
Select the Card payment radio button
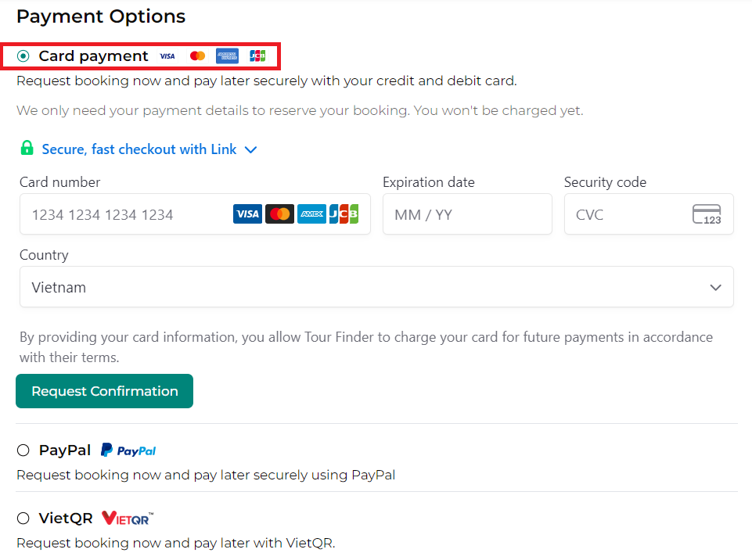[23, 56]
